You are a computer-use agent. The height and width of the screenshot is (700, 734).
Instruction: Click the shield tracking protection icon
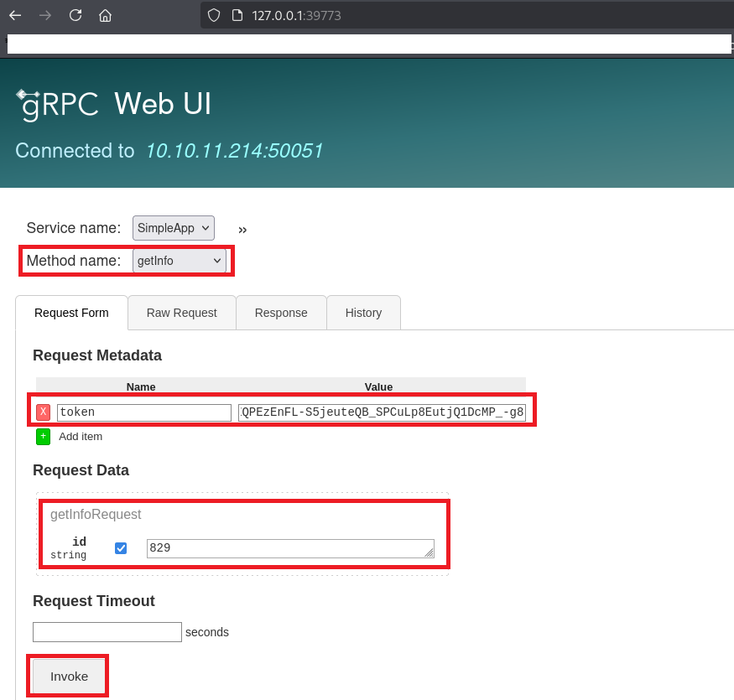tap(214, 15)
